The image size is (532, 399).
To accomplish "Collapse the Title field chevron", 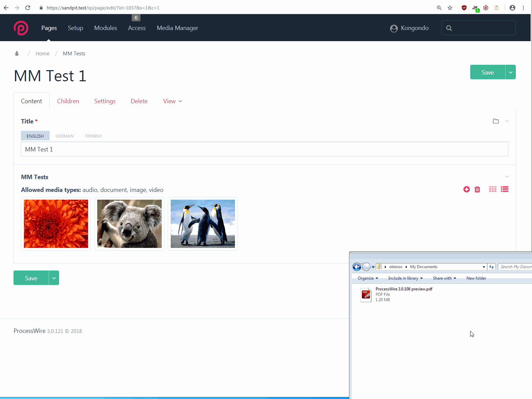I will tap(507, 121).
